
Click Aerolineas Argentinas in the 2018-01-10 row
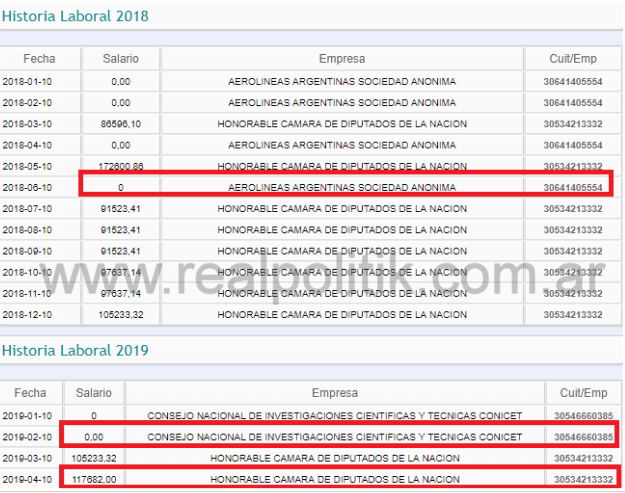342,82
